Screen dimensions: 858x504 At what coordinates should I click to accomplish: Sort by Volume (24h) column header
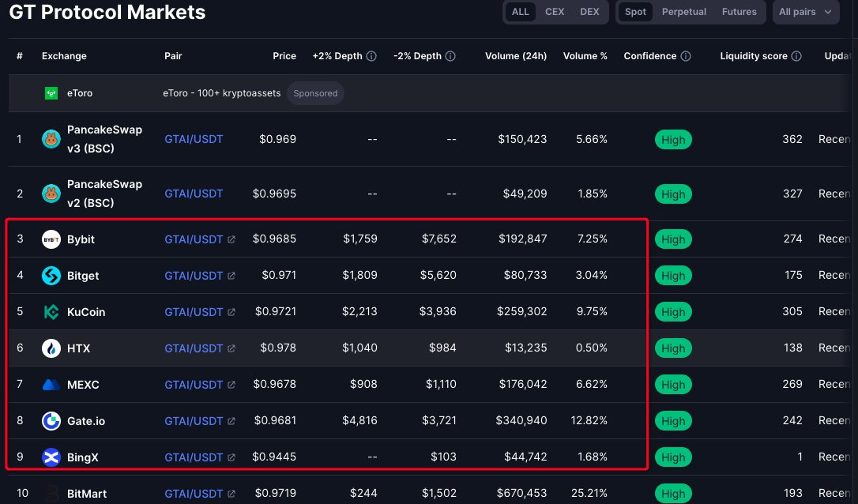(516, 56)
